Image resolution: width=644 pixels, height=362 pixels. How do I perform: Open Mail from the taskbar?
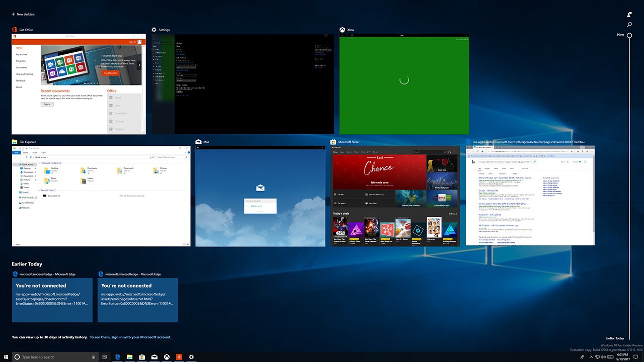(154, 357)
